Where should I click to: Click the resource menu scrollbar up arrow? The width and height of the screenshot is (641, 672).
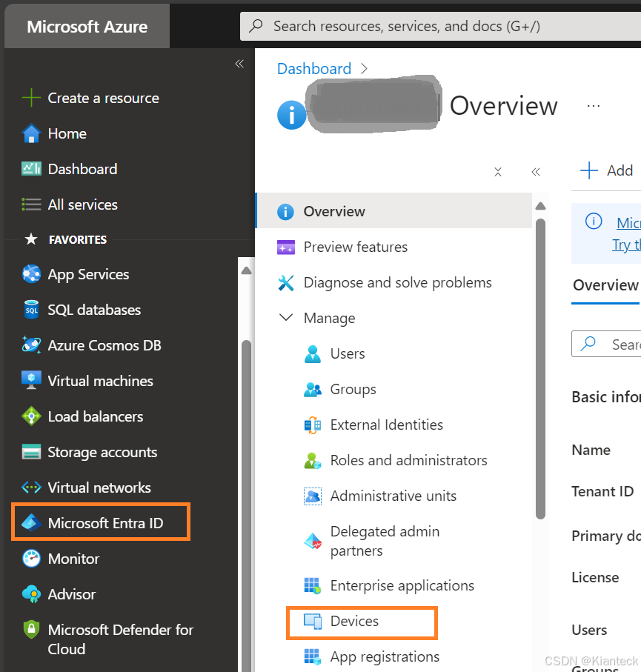point(541,206)
